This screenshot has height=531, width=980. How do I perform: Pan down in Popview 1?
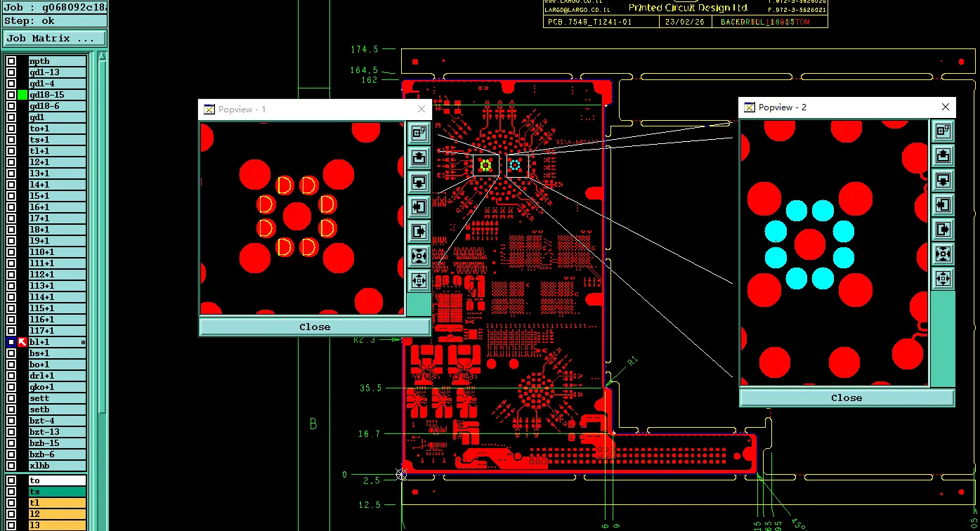coord(419,182)
